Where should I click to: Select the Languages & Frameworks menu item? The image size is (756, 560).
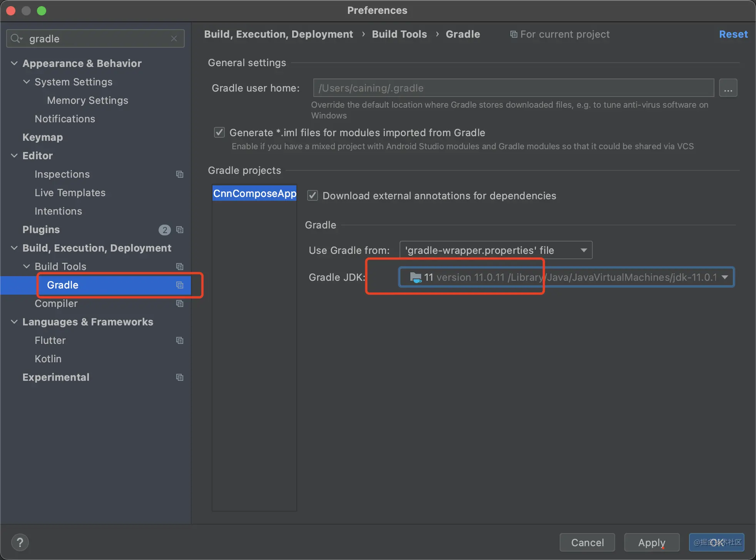tap(88, 322)
